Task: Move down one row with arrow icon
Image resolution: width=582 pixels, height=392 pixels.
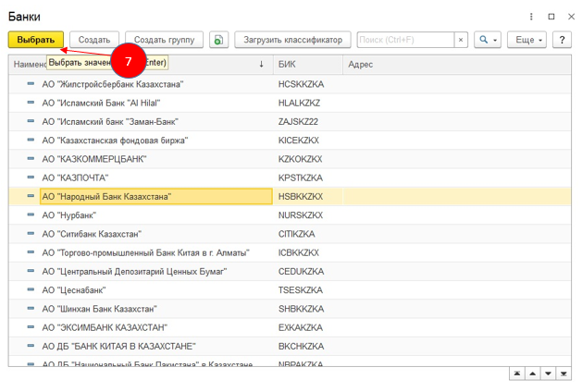Action: tap(549, 374)
